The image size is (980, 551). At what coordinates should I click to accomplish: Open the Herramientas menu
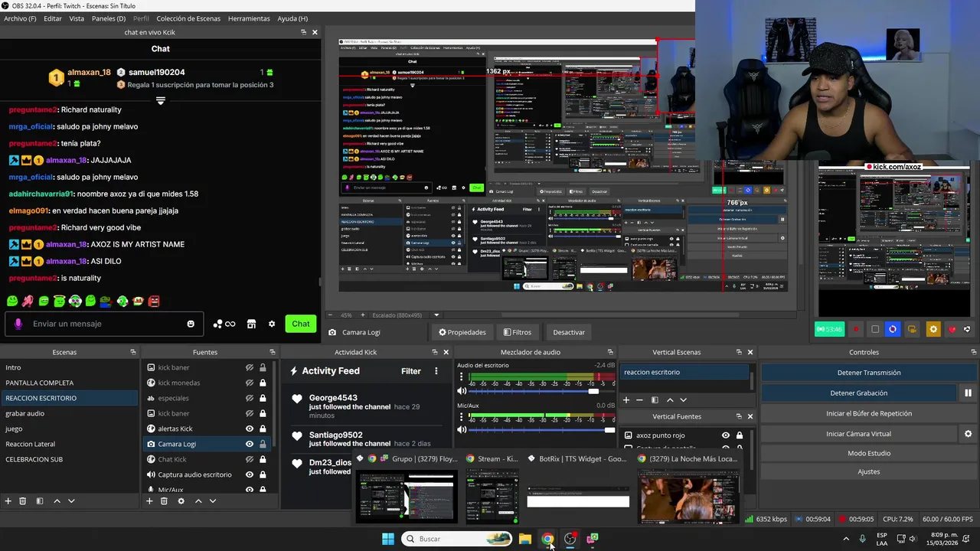point(249,18)
